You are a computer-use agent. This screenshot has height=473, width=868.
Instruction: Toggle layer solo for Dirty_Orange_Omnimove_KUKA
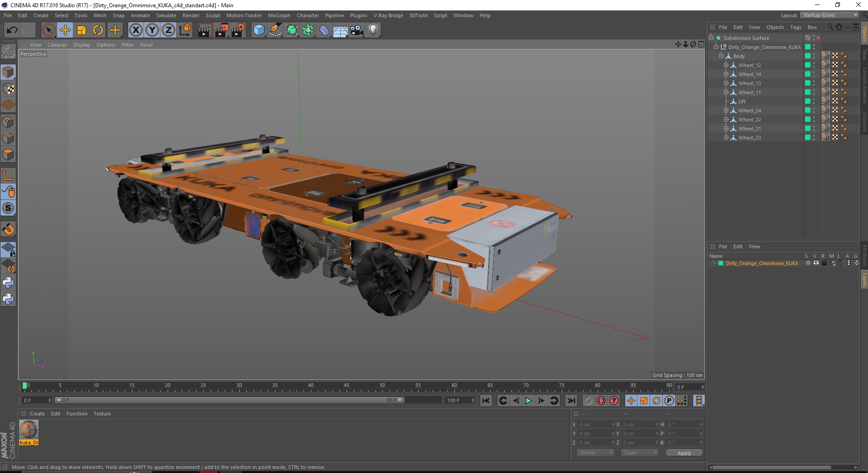pos(808,263)
